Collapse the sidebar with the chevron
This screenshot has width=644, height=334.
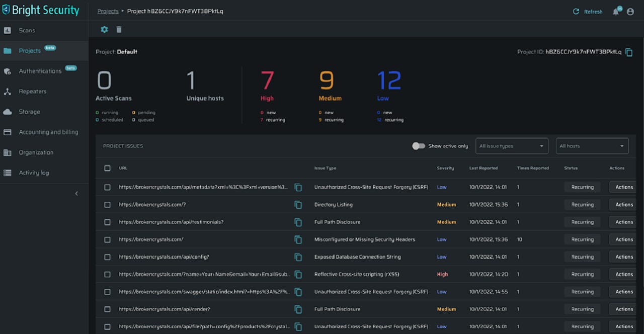click(x=76, y=193)
